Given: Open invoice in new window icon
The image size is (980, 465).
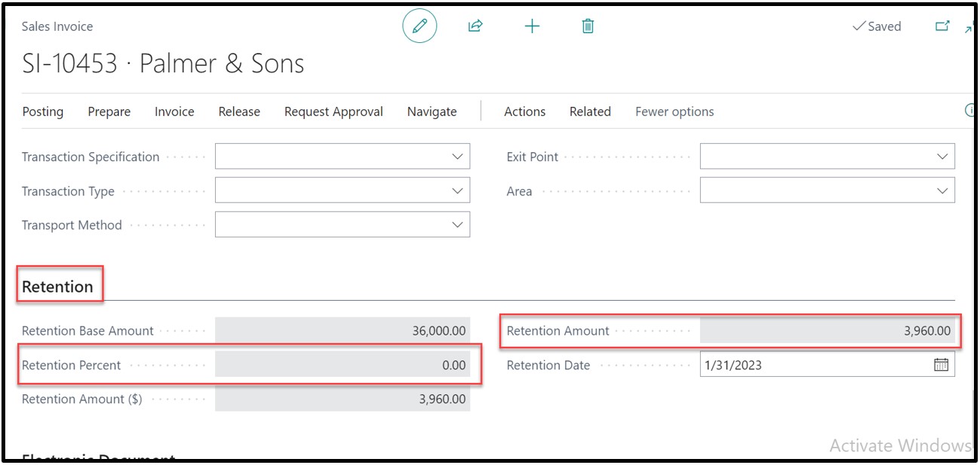Looking at the screenshot, I should pos(942,26).
